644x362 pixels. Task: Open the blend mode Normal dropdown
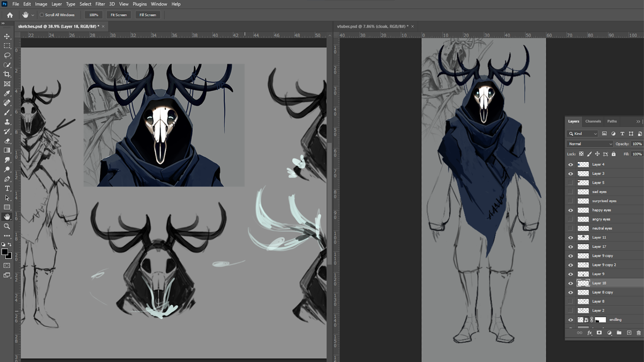coord(590,144)
